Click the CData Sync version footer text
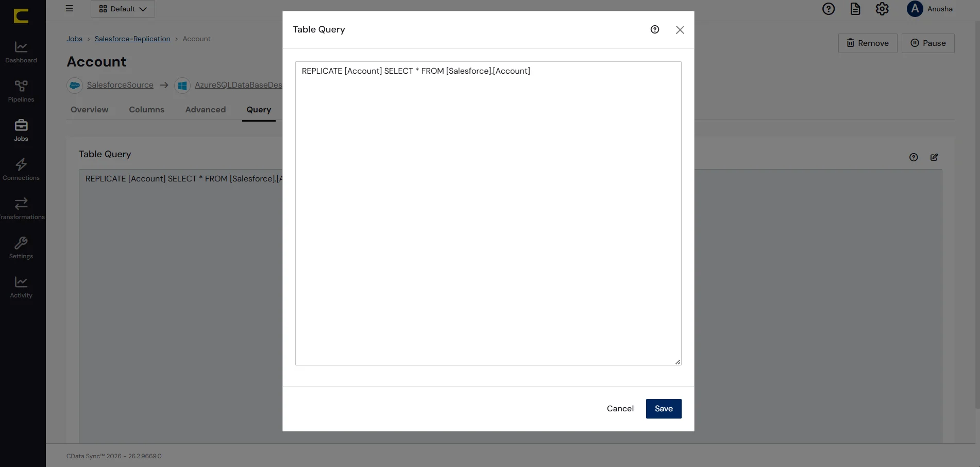The width and height of the screenshot is (980, 467). pyautogui.click(x=114, y=456)
